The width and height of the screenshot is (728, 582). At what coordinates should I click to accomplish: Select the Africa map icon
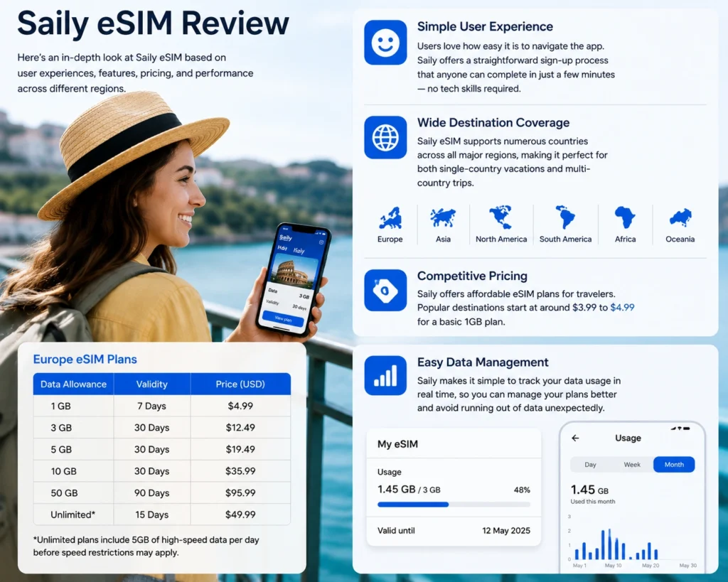coord(625,217)
